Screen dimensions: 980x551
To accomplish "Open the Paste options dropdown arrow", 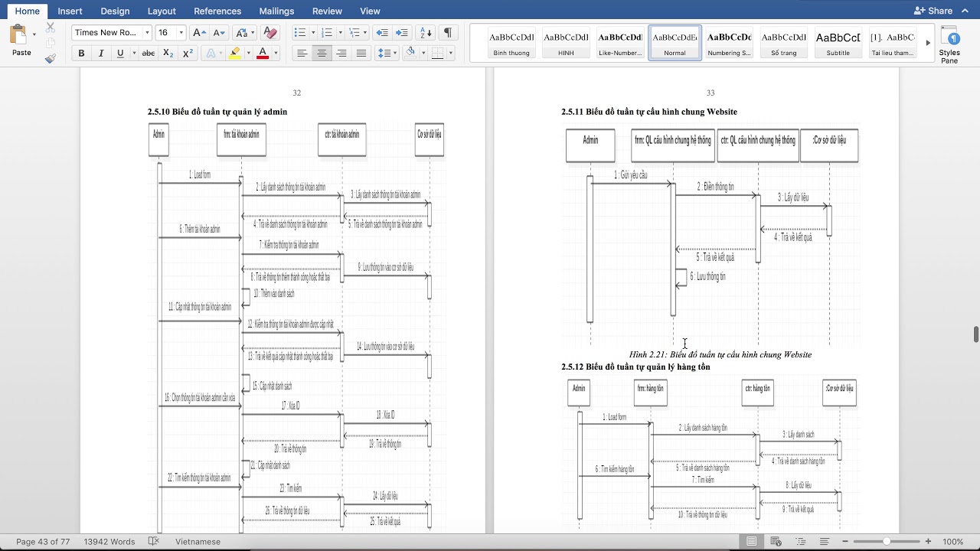I will (34, 34).
